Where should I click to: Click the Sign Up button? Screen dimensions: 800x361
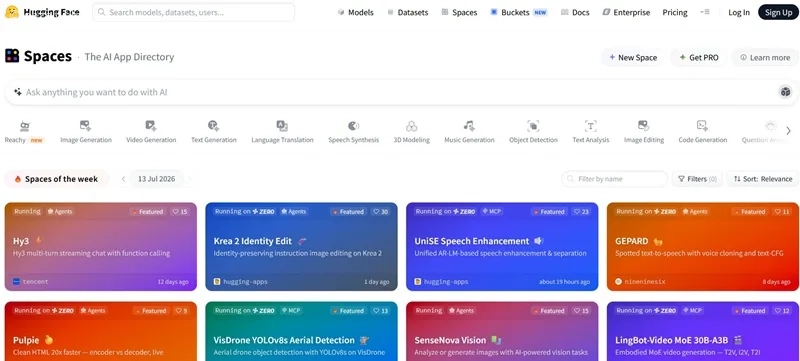pos(778,12)
